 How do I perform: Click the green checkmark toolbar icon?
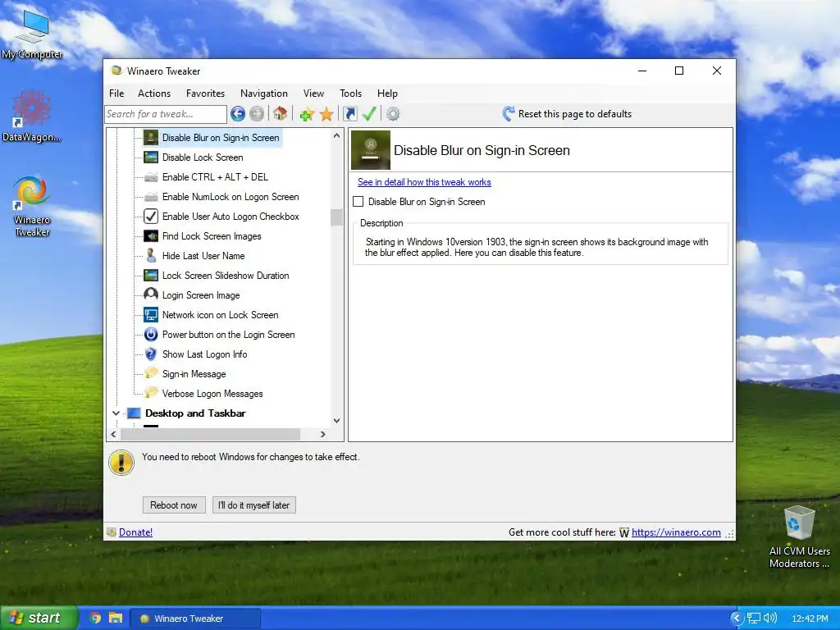click(x=369, y=113)
